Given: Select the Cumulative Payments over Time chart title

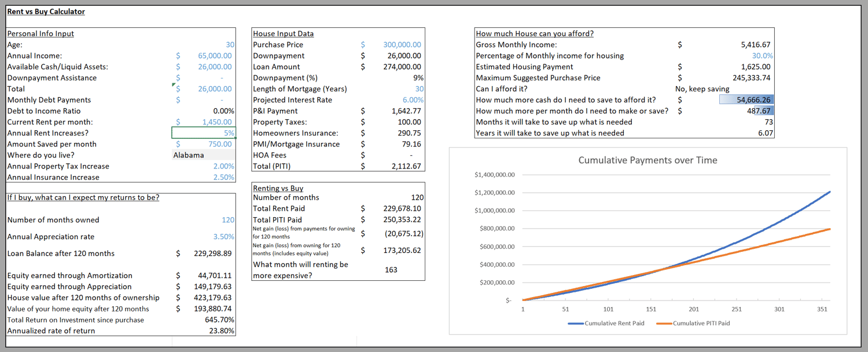Looking at the screenshot, I should click(x=648, y=160).
